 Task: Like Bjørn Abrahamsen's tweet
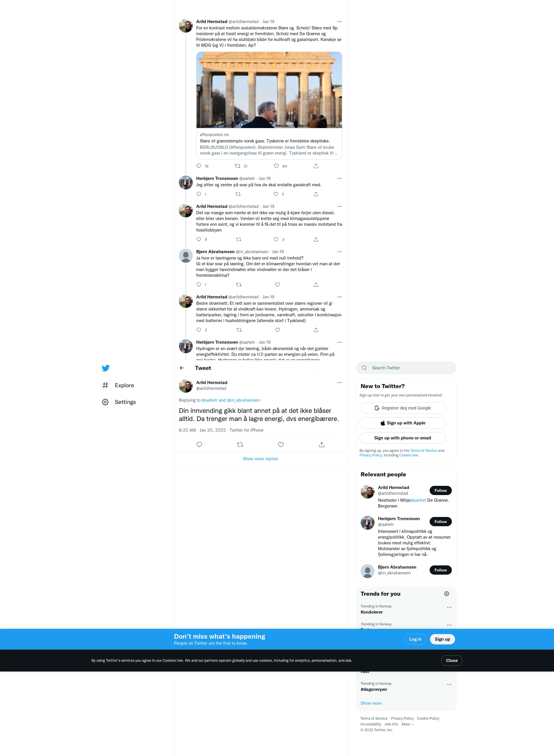click(x=277, y=285)
